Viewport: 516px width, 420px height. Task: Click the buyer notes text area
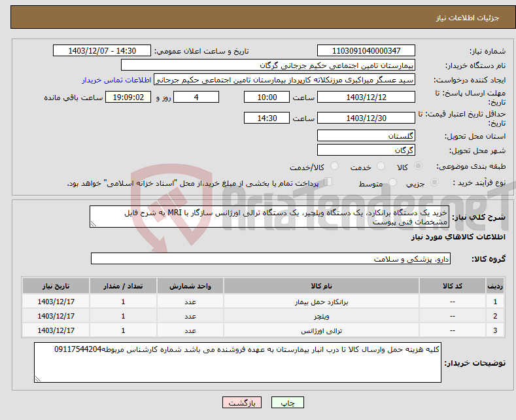pyautogui.click(x=237, y=362)
